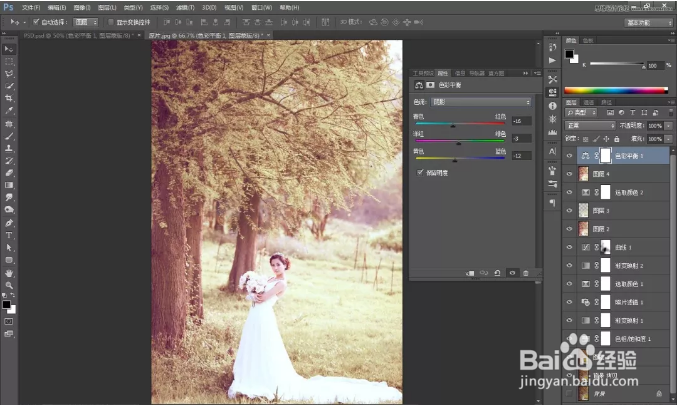Select the Move tool in the toolbox
This screenshot has height=405, width=677.
(x=9, y=49)
